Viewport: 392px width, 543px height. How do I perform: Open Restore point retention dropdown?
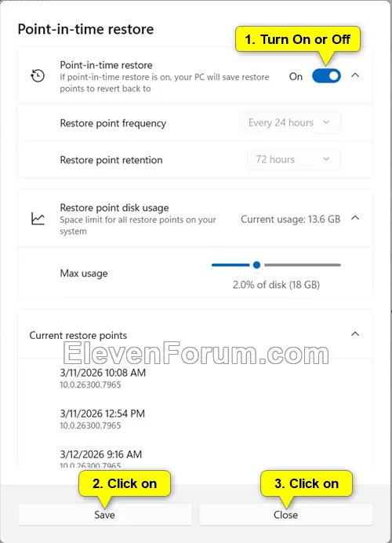click(294, 159)
